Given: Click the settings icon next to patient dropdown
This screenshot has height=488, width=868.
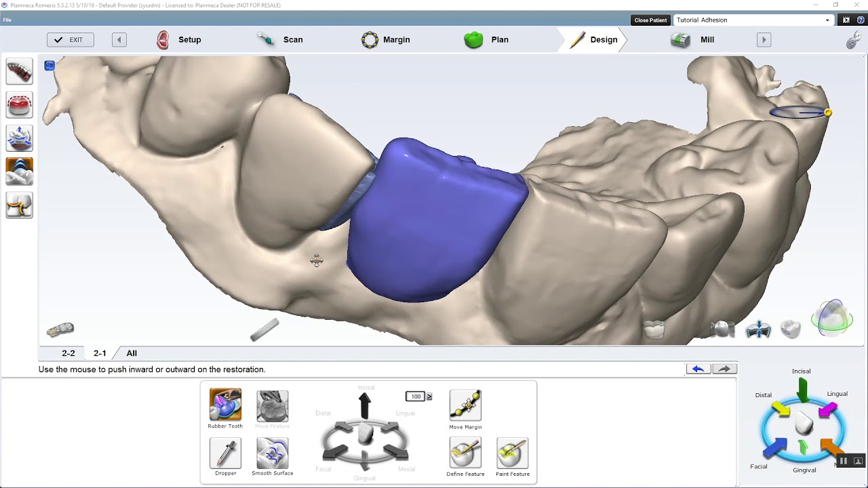Looking at the screenshot, I should coord(846,20).
